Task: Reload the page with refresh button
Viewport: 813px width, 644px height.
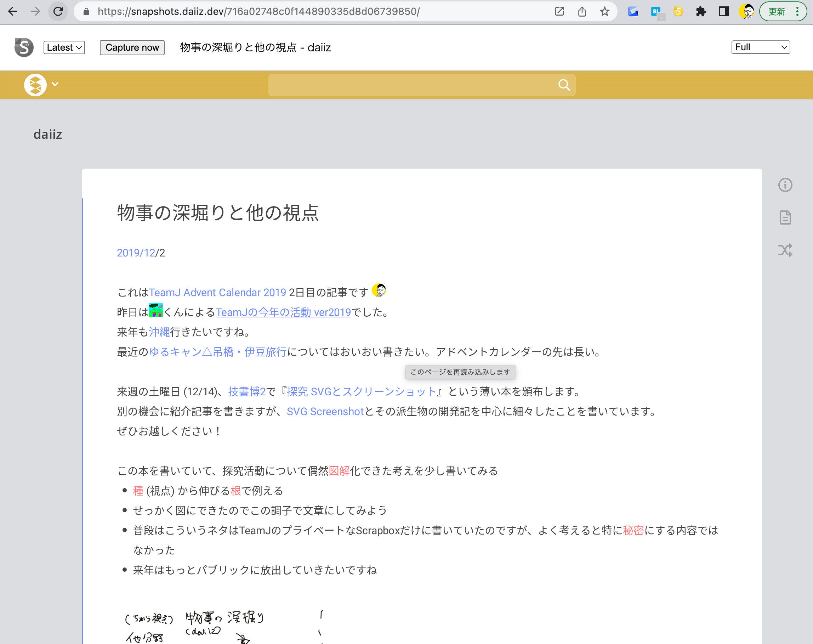Action: pyautogui.click(x=58, y=12)
